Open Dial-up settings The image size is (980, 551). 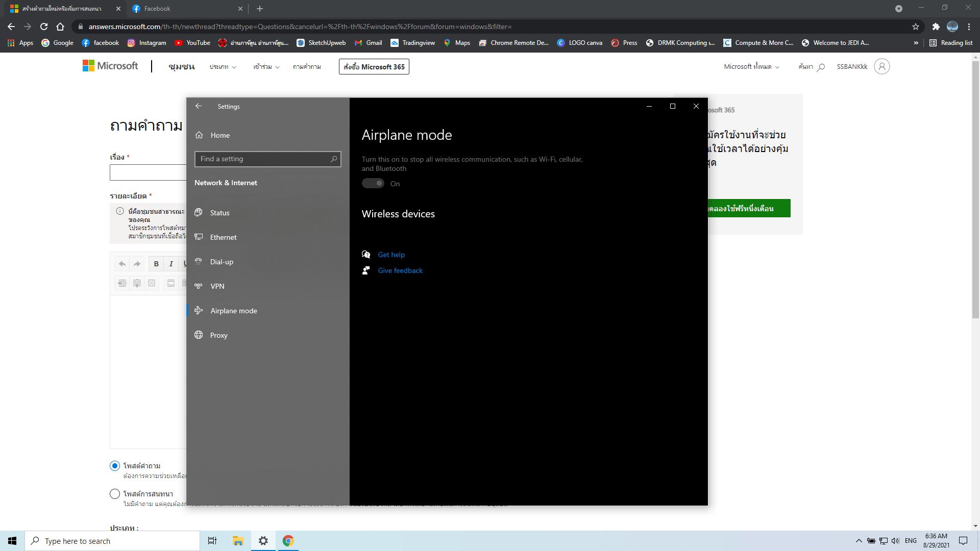[x=222, y=262]
